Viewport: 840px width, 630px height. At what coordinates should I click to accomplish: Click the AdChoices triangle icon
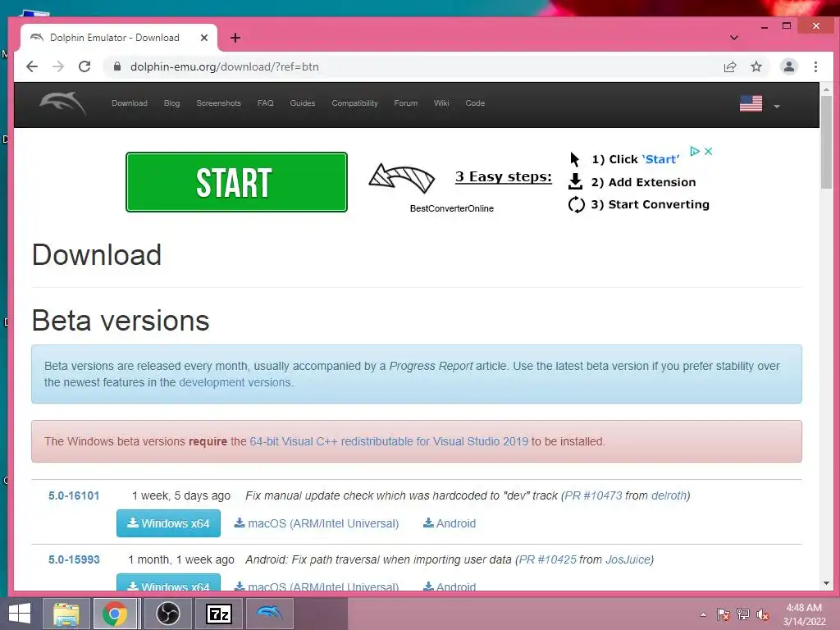695,152
